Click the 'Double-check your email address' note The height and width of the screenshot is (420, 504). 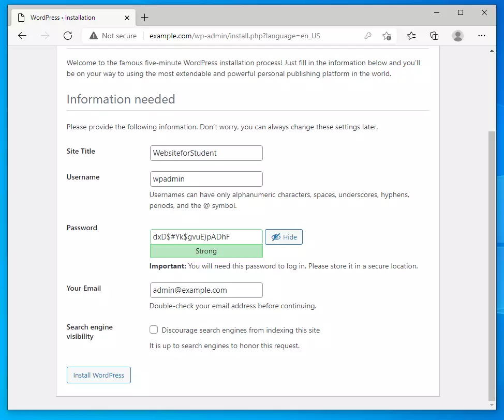[x=233, y=306]
